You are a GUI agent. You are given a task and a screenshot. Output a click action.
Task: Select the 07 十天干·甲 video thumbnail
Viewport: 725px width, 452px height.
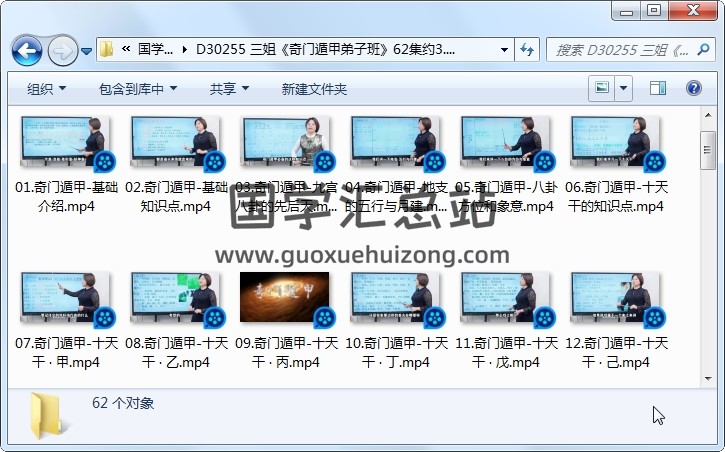66,299
